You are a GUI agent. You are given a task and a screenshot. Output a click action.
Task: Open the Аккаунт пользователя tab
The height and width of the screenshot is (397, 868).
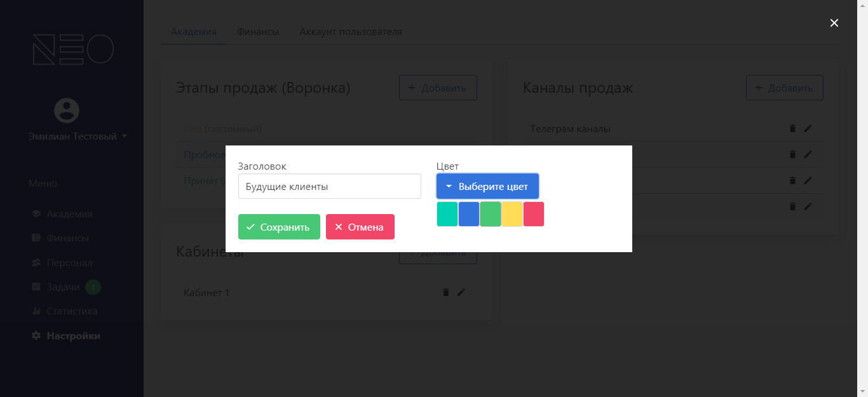coord(351,32)
